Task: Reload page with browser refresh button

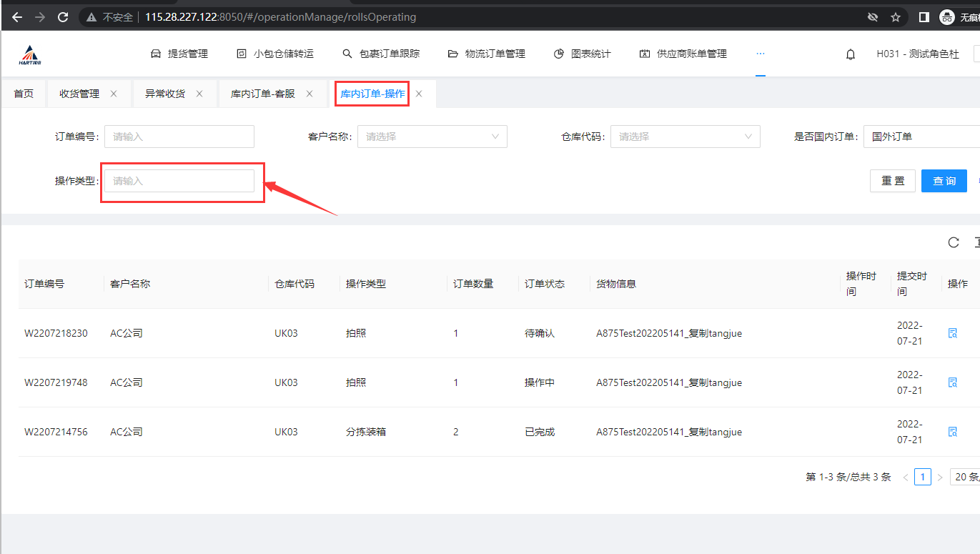Action: click(63, 16)
